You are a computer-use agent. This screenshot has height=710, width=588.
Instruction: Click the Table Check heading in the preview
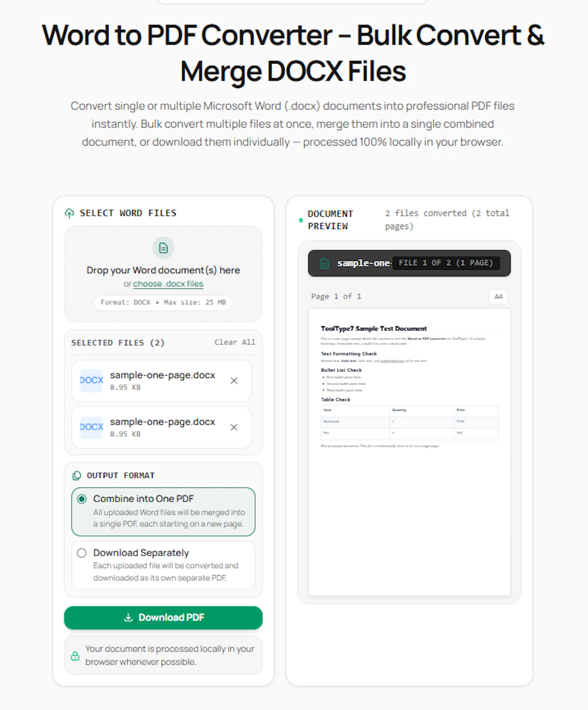coord(336,399)
